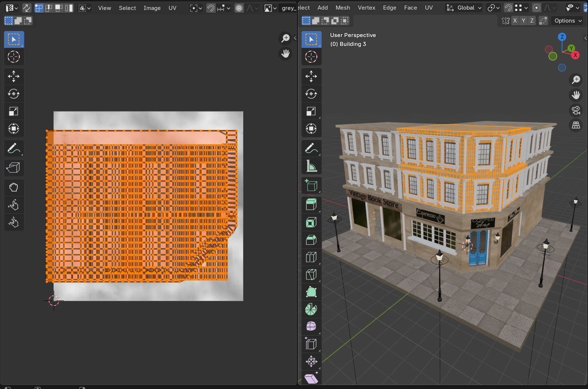Click the pan hand icon in the UV editor

point(285,54)
